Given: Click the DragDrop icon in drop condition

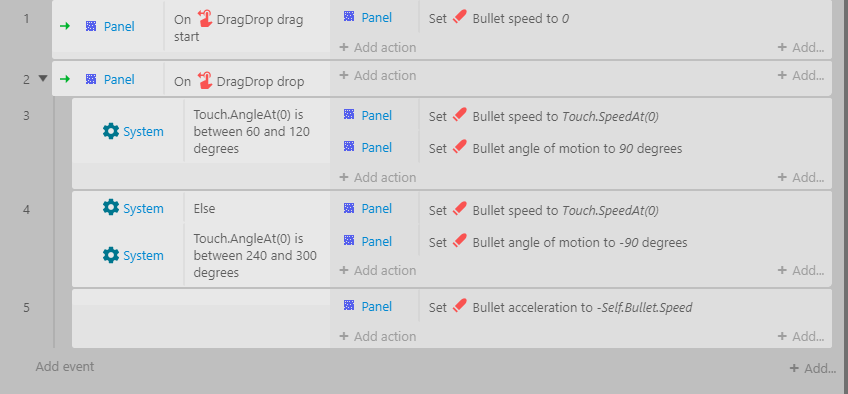Looking at the screenshot, I should point(205,81).
